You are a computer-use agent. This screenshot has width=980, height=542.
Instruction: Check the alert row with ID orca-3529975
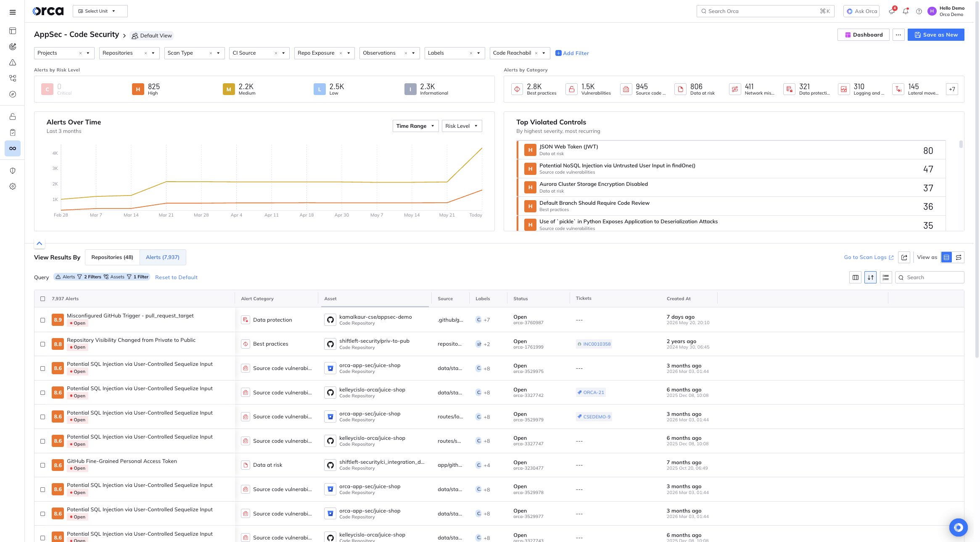[42, 368]
